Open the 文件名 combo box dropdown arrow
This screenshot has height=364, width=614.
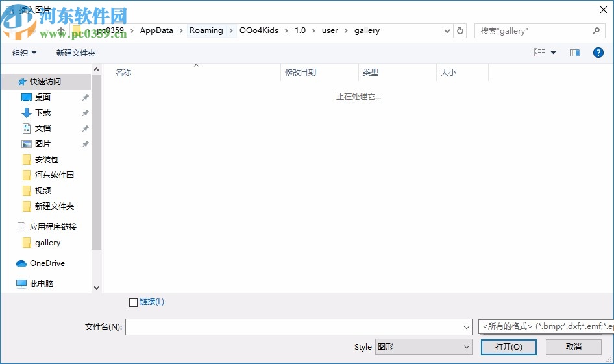pyautogui.click(x=467, y=327)
